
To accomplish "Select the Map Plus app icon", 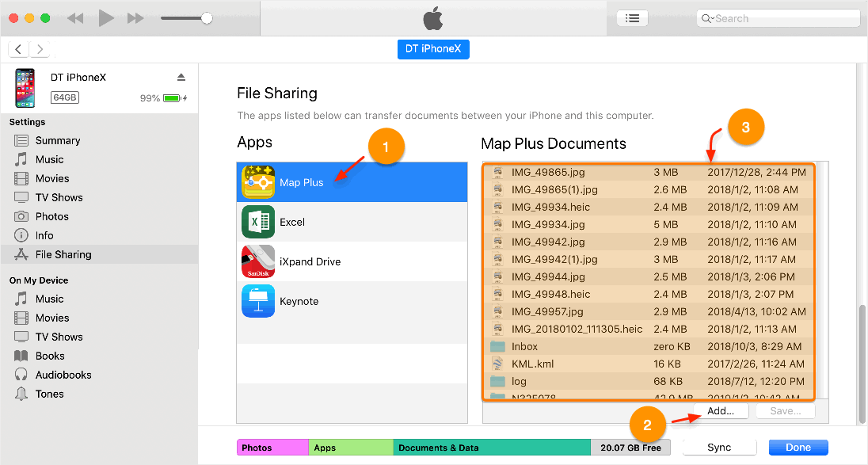I will click(258, 182).
